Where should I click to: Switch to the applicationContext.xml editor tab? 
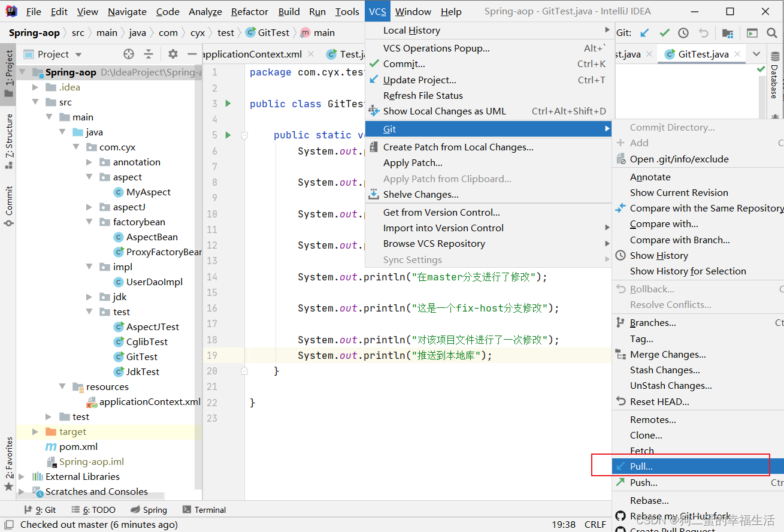click(x=258, y=54)
